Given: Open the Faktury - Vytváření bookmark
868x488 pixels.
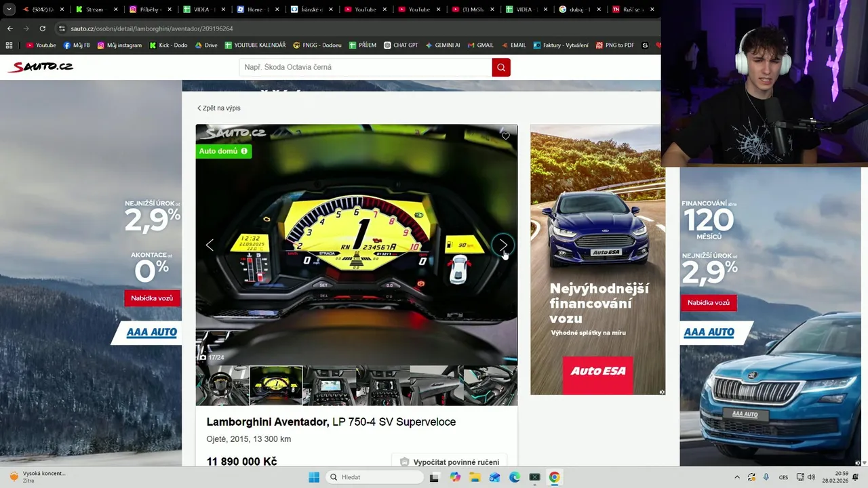Looking at the screenshot, I should click(x=561, y=45).
